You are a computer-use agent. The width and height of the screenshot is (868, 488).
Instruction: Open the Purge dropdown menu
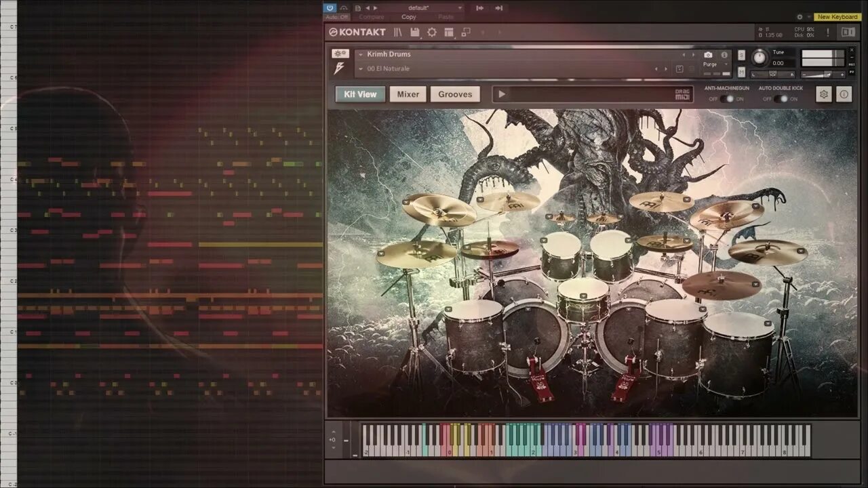pos(714,64)
